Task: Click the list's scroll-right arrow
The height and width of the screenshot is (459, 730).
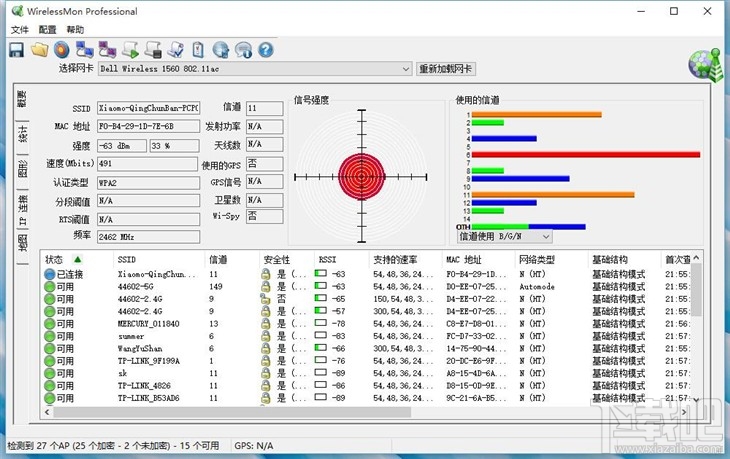Action: coord(684,412)
